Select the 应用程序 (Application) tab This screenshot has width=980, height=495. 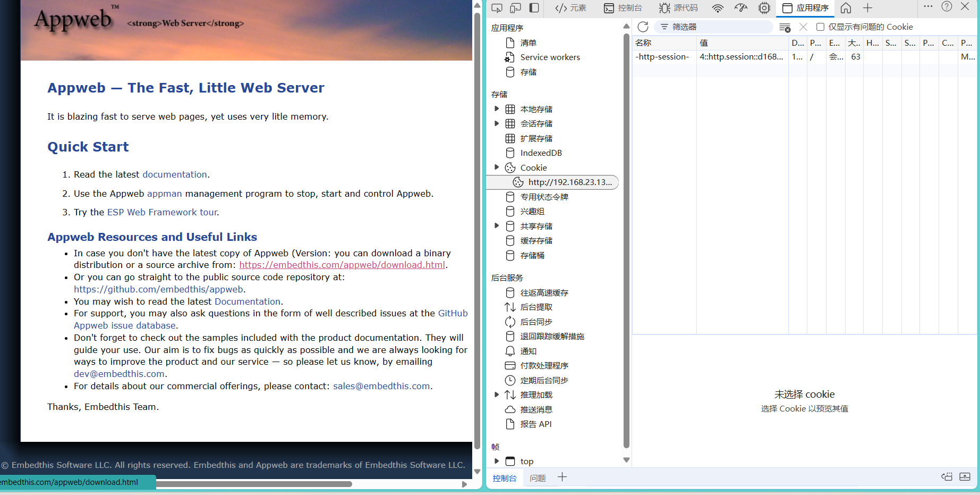pyautogui.click(x=806, y=8)
